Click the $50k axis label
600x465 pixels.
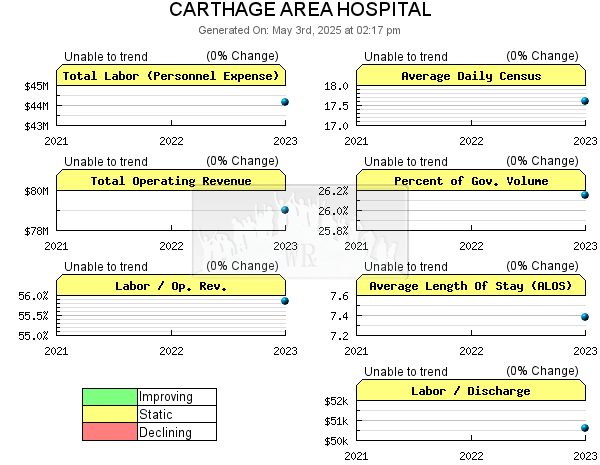[336, 441]
